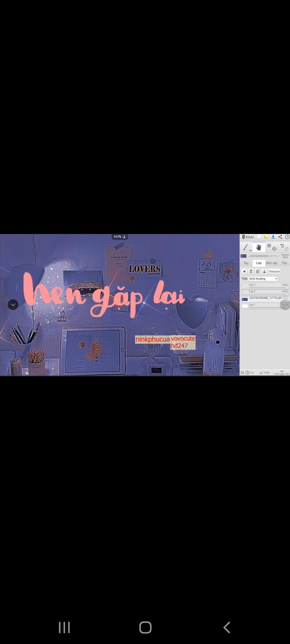Switch to the Tệp tab

pos(284,263)
